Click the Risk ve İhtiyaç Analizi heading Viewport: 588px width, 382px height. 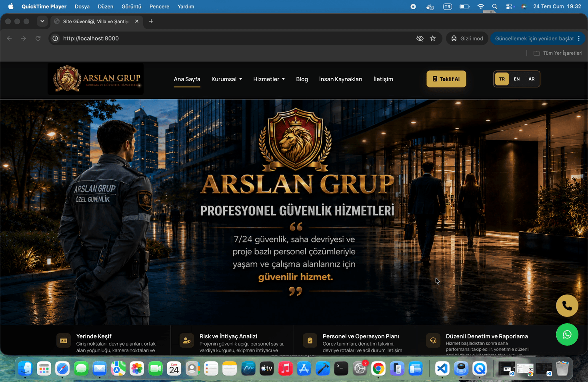tap(228, 336)
